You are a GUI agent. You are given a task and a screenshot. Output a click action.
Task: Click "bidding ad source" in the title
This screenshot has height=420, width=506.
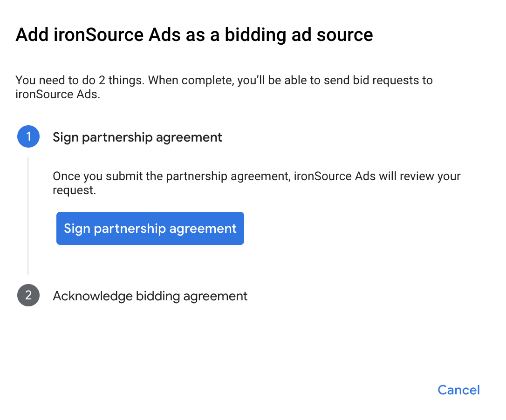click(299, 35)
